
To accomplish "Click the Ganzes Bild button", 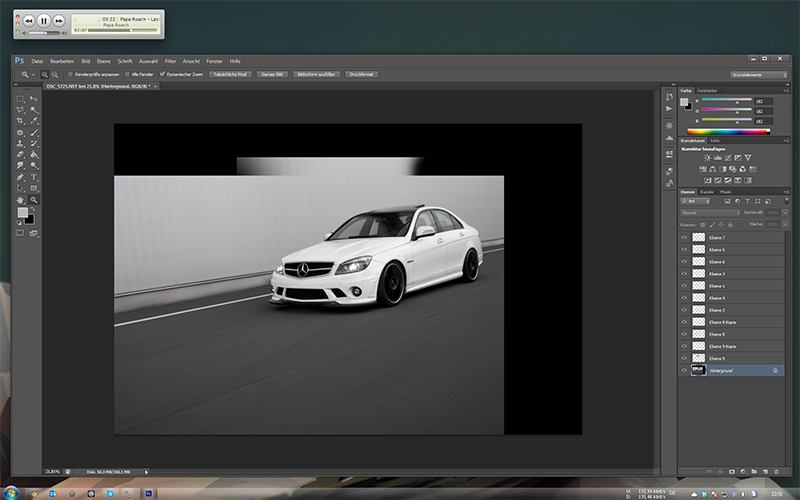I will (272, 74).
